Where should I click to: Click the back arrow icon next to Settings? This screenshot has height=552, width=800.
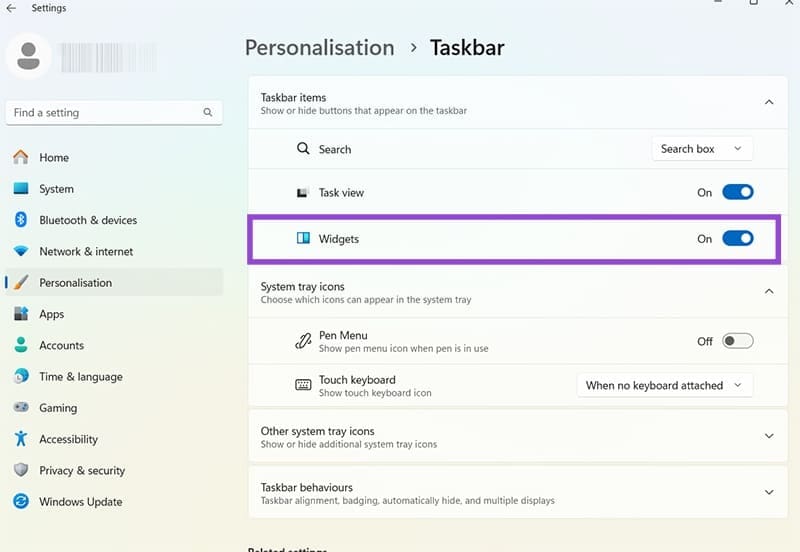(11, 8)
